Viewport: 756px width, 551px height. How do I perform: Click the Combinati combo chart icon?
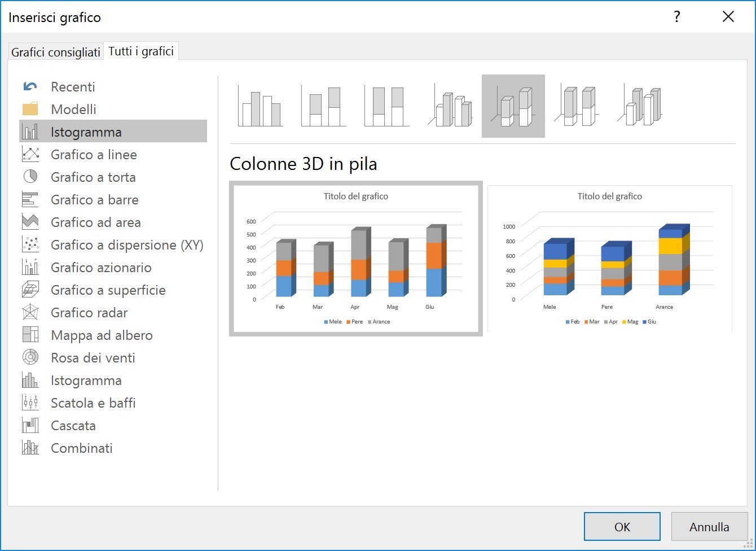[x=30, y=448]
